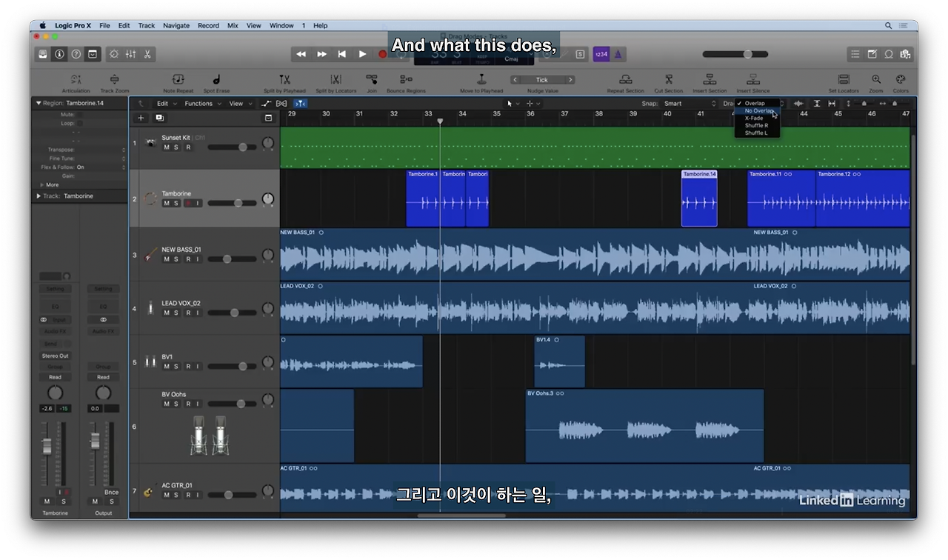Click the Record transport button
Screen dimensions: 948x560
coord(382,54)
